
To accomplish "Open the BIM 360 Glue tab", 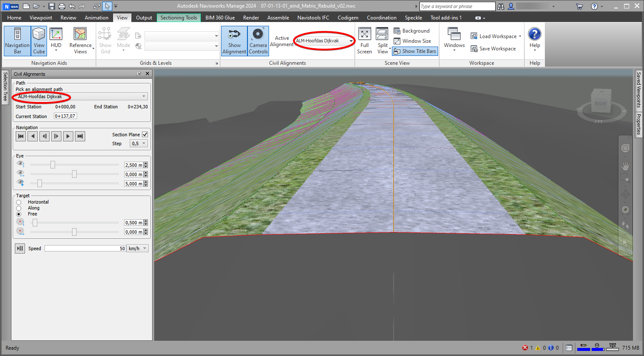I will 220,18.
